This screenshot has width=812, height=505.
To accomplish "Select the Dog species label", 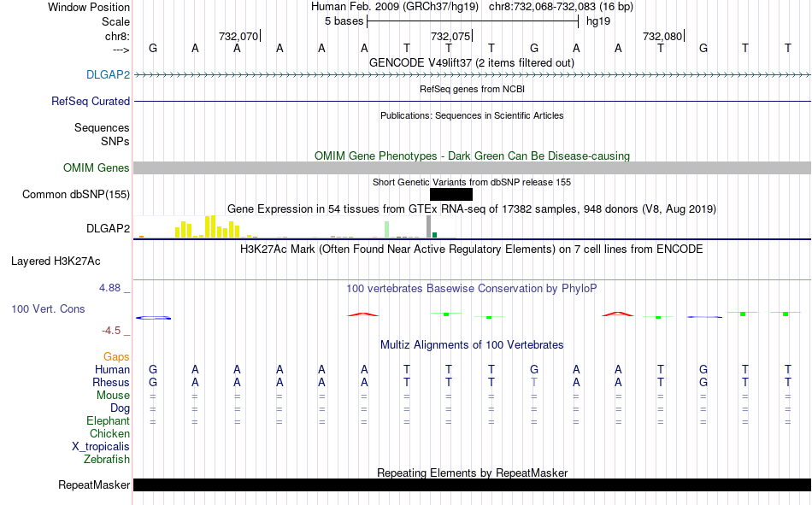I will coord(120,408).
